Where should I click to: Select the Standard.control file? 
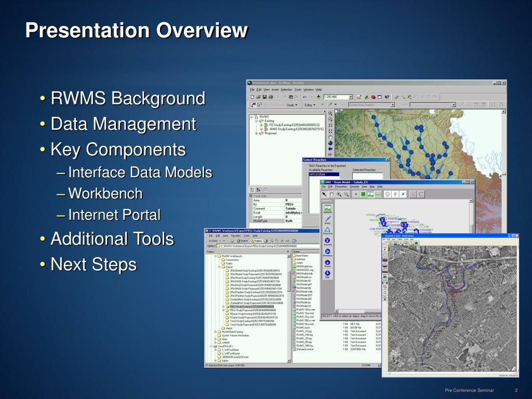[x=304, y=349]
